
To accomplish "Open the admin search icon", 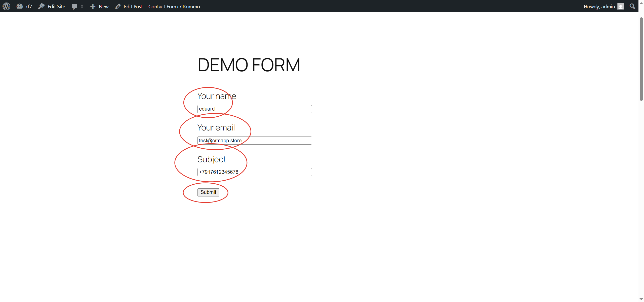I will pyautogui.click(x=632, y=6).
